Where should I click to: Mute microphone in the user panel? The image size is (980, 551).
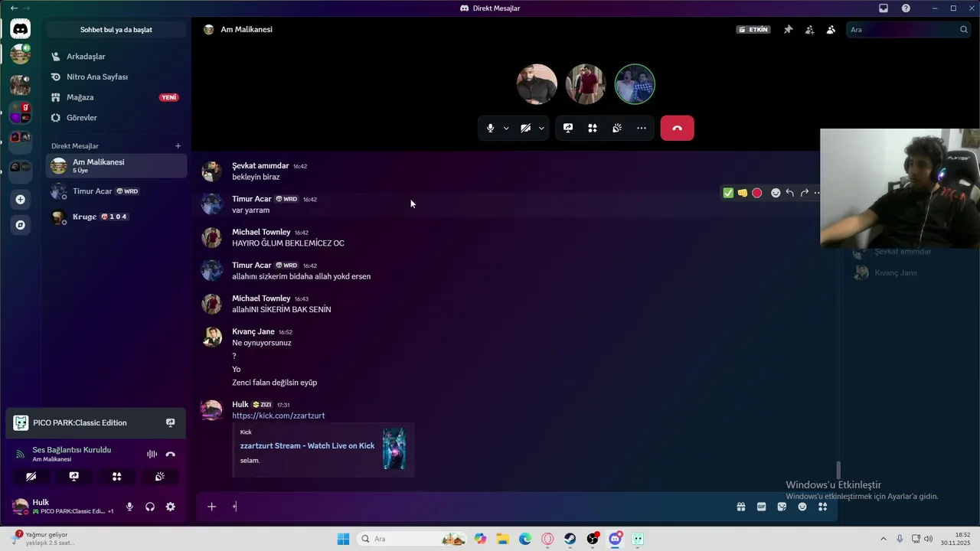coord(129,507)
